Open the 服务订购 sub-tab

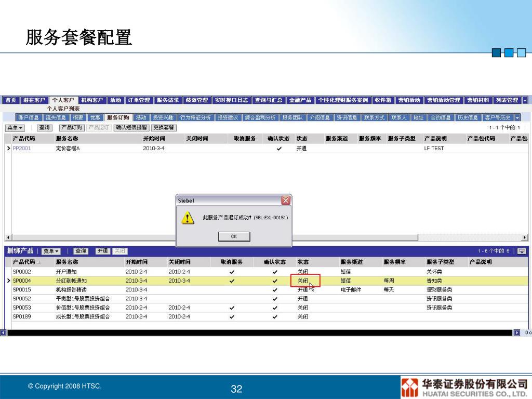118,117
